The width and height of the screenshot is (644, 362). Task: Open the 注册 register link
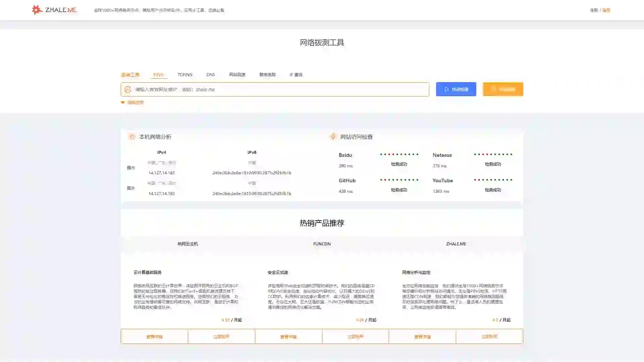click(594, 10)
